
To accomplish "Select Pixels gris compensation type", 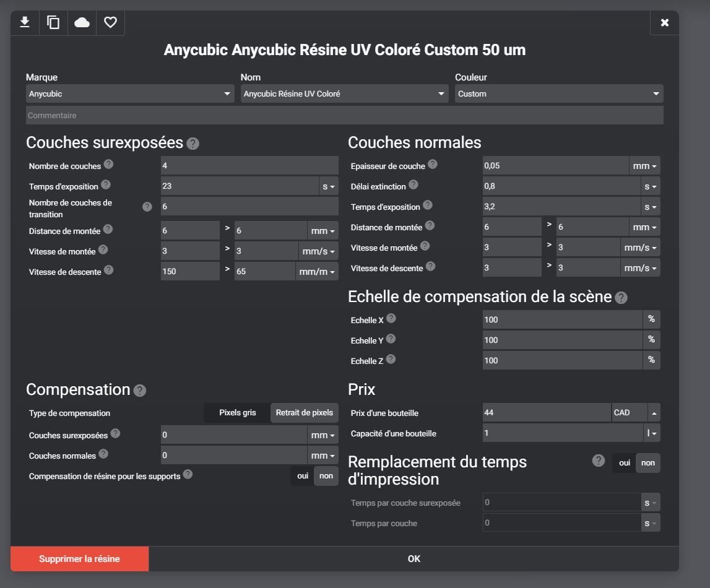I will (x=237, y=413).
